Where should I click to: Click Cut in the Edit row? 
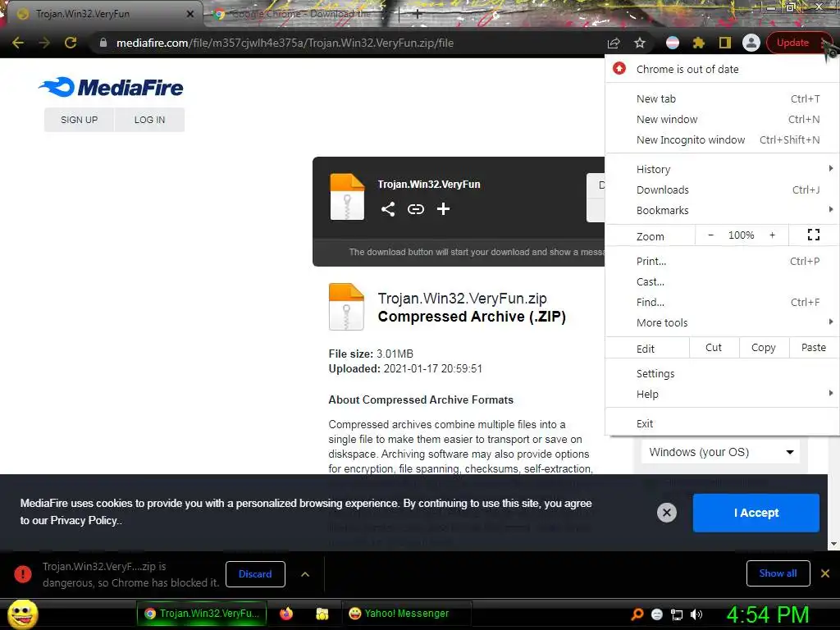click(x=714, y=348)
